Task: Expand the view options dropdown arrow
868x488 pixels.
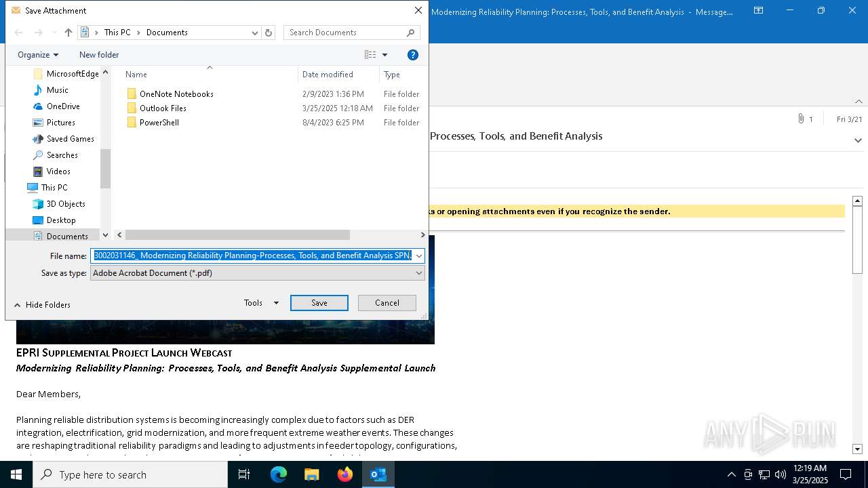Action: [385, 55]
